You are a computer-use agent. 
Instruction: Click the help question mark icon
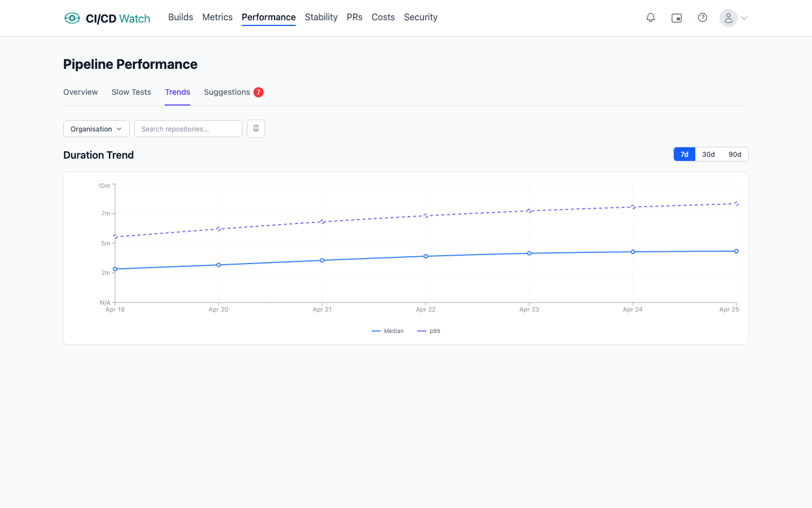point(702,17)
